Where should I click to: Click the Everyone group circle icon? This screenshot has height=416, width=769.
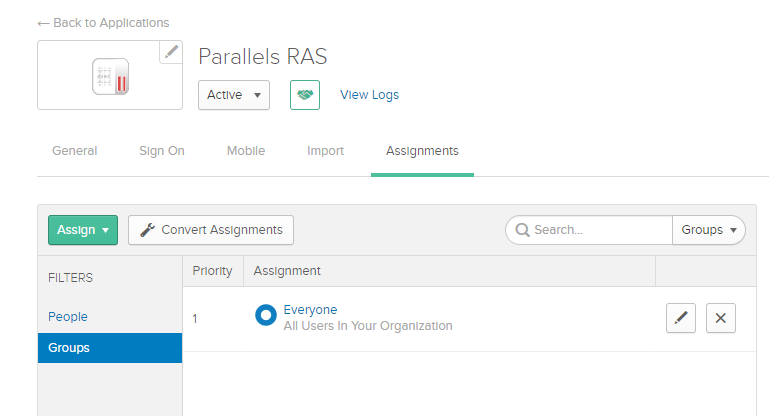click(265, 315)
